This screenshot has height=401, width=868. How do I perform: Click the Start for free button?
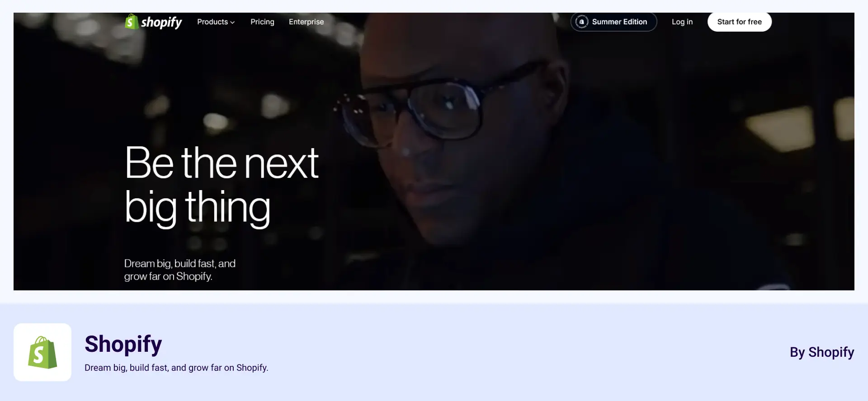[x=739, y=22]
